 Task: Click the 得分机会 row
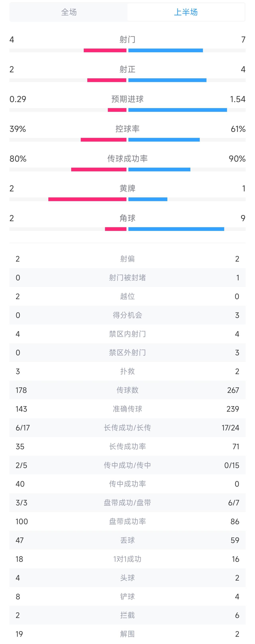pyautogui.click(x=127, y=315)
